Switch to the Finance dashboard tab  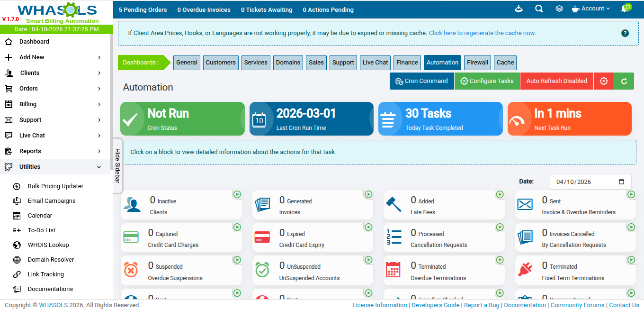407,63
